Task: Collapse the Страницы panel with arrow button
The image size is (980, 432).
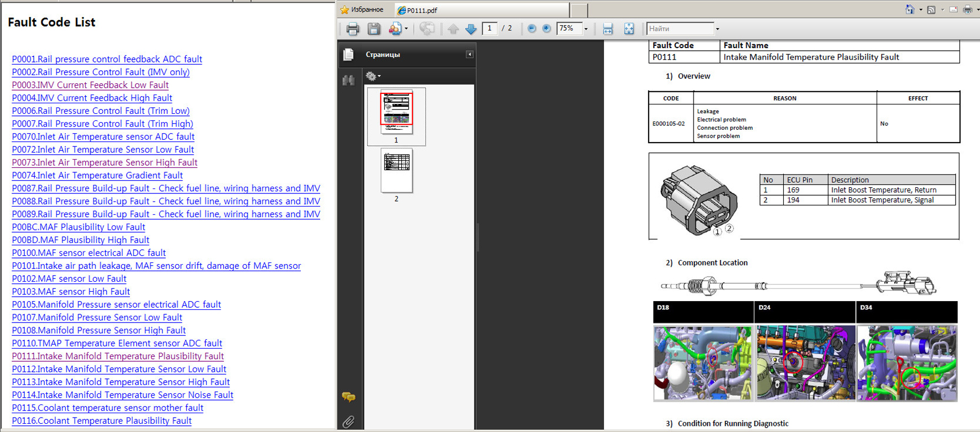Action: (469, 54)
